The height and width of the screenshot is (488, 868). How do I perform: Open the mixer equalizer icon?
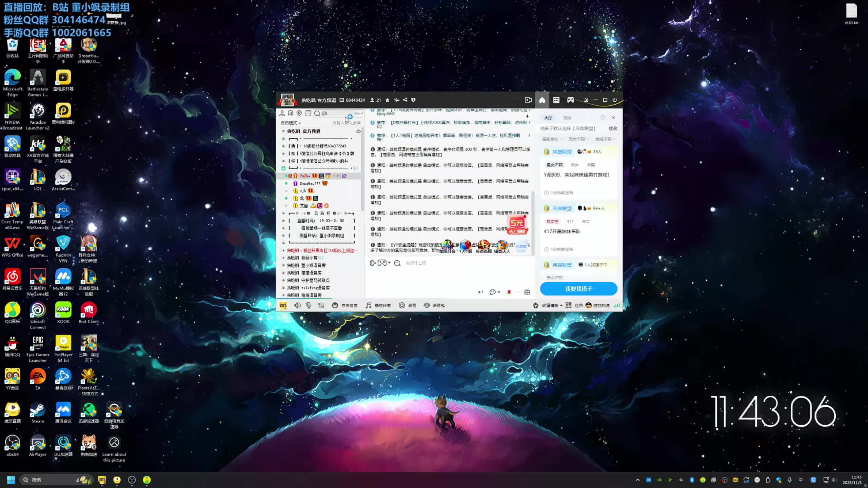(x=321, y=305)
